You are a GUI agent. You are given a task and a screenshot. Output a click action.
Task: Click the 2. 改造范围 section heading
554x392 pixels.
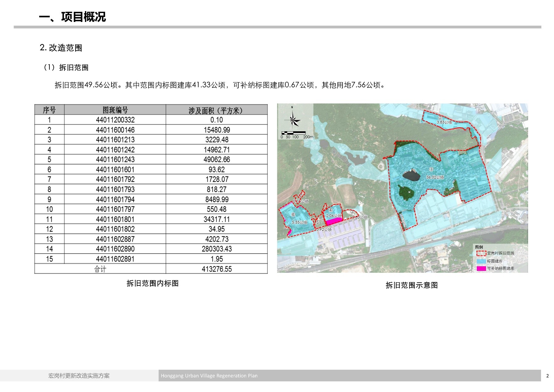[x=61, y=48]
